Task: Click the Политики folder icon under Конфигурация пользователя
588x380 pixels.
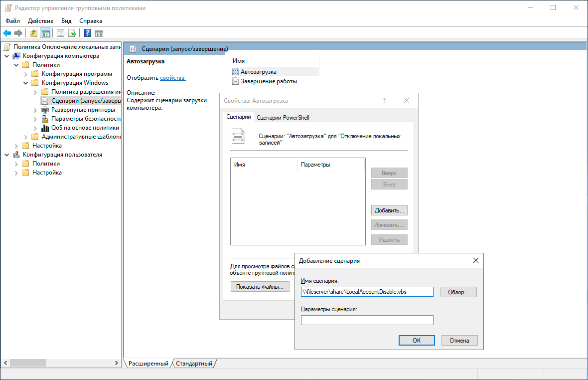Action: 25,164
